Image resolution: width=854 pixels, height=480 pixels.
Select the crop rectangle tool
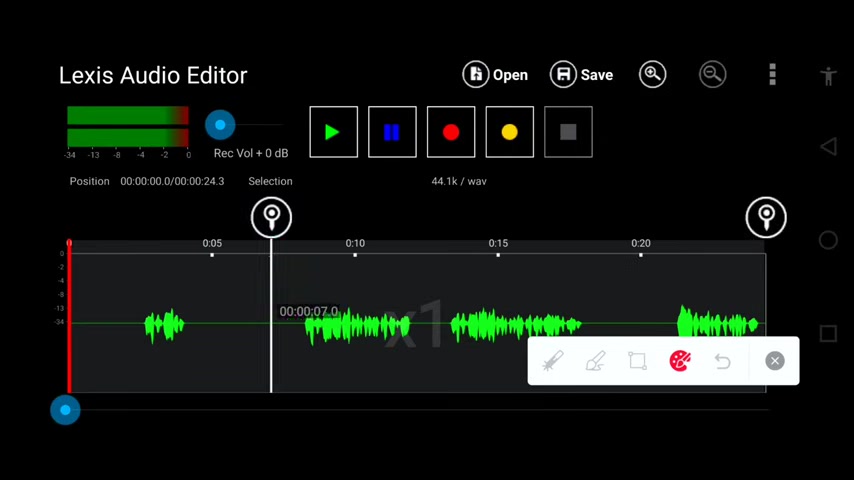(637, 361)
